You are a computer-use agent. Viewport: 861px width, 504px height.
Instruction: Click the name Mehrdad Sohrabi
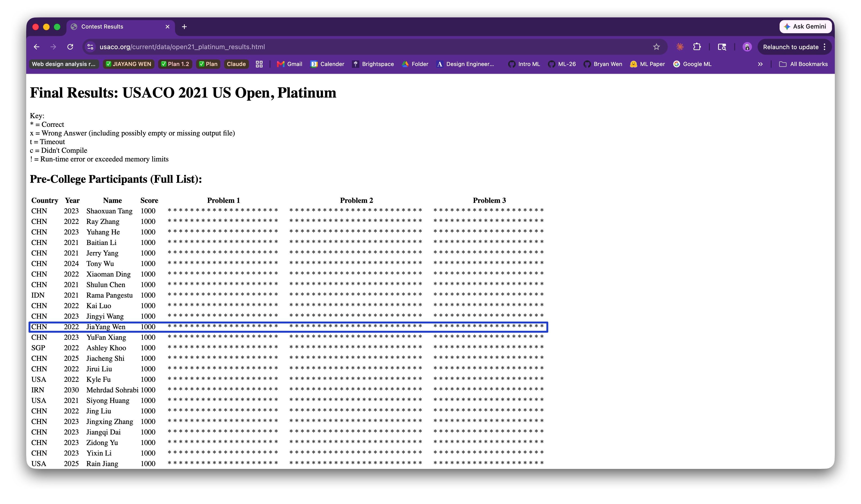(x=112, y=390)
